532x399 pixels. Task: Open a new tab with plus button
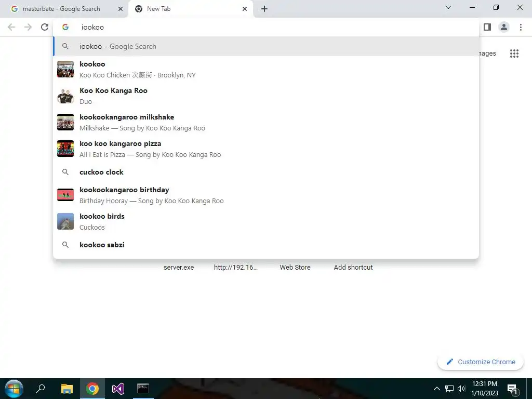(264, 9)
